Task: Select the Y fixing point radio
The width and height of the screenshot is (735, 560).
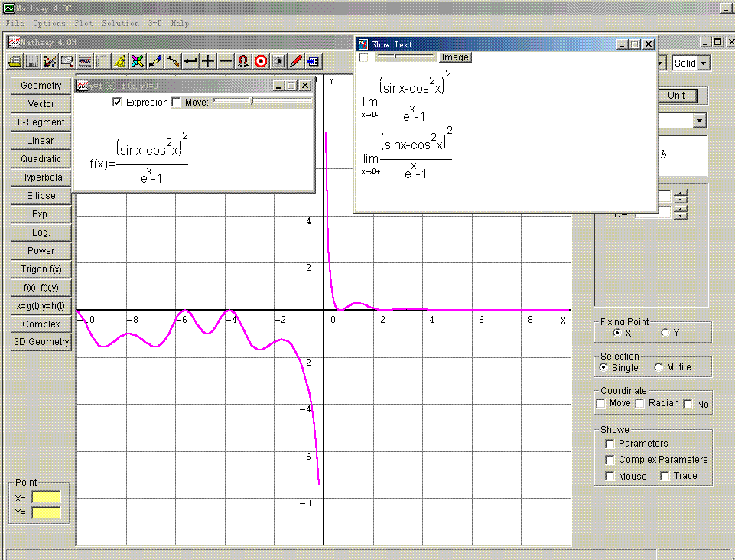Action: click(x=665, y=333)
